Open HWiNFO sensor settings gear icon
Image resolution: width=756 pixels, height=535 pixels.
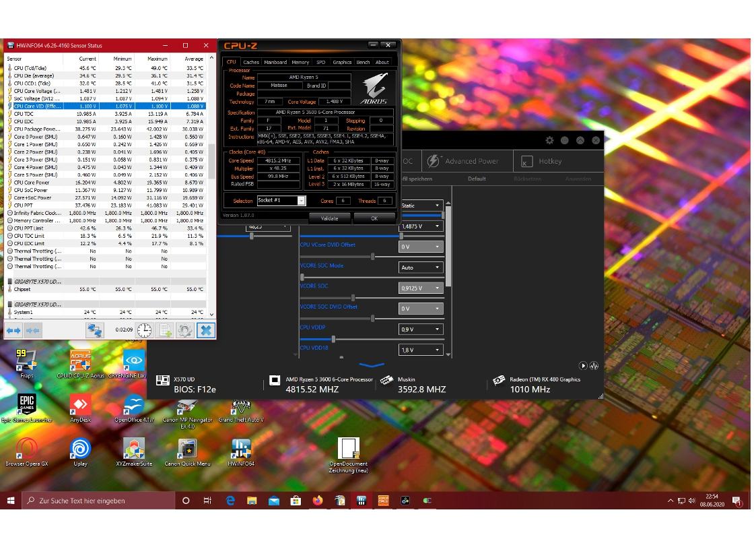(x=185, y=330)
